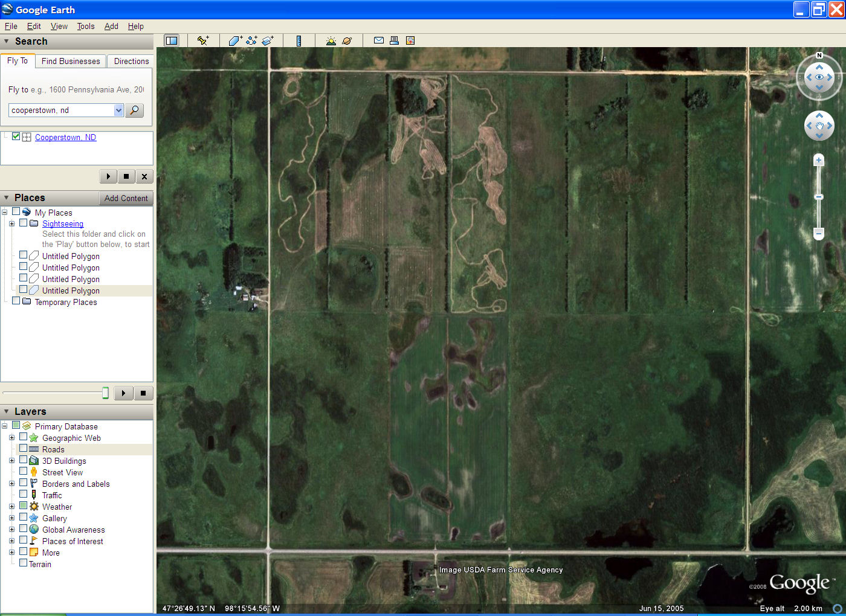
Task: Enable the 3D Buildings layer checkbox
Action: (23, 460)
